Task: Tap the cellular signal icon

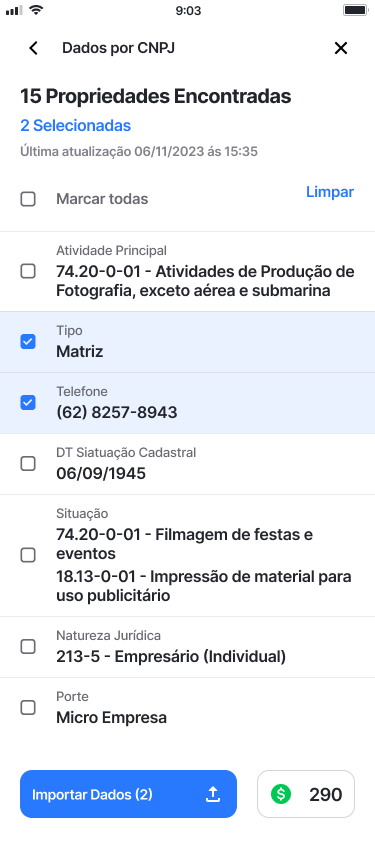Action: point(14,10)
